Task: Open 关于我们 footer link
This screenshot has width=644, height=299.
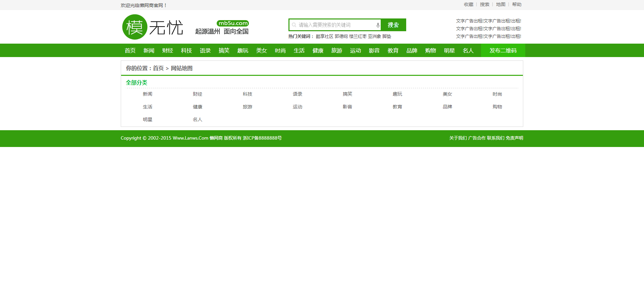Action: tap(458, 138)
